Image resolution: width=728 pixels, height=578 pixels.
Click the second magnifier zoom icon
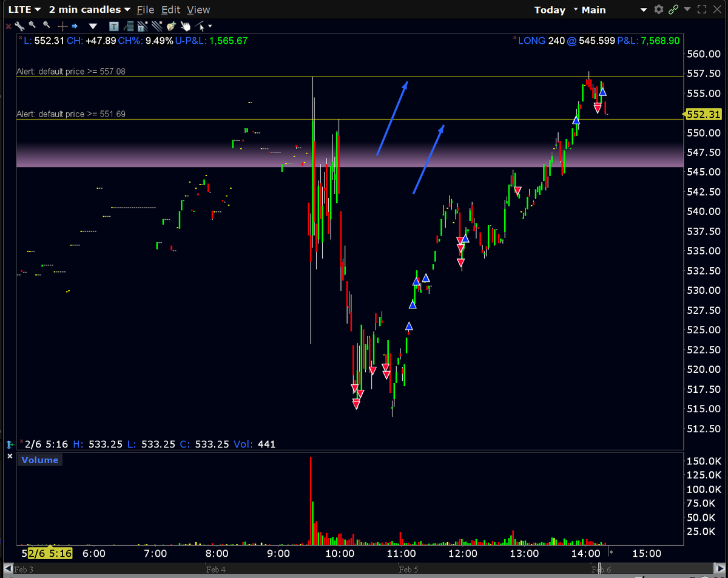pyautogui.click(x=47, y=25)
